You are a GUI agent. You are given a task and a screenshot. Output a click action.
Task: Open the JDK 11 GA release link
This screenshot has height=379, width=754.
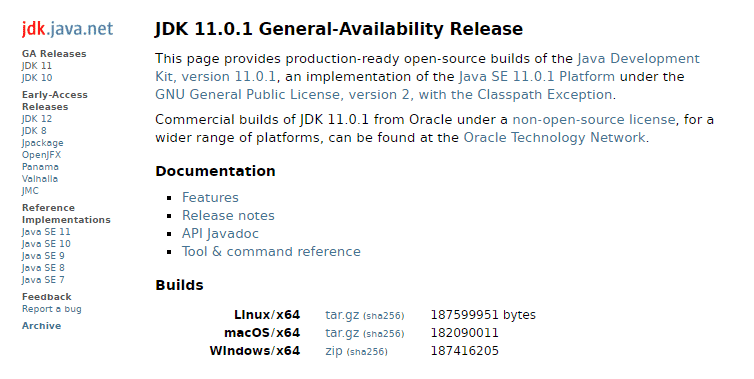coord(37,66)
